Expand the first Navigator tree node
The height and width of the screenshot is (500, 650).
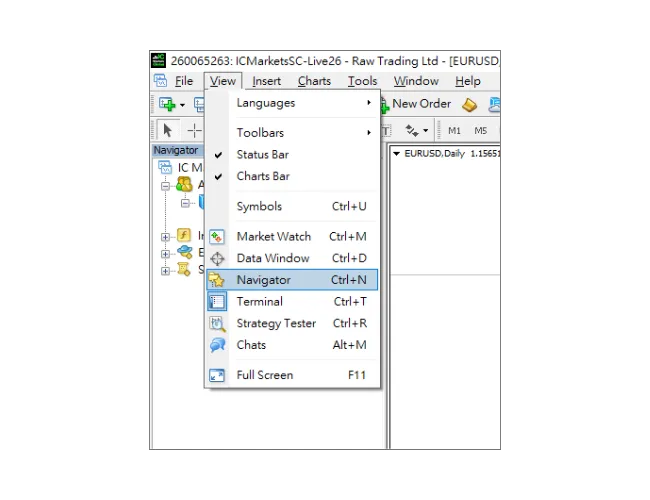pos(166,236)
